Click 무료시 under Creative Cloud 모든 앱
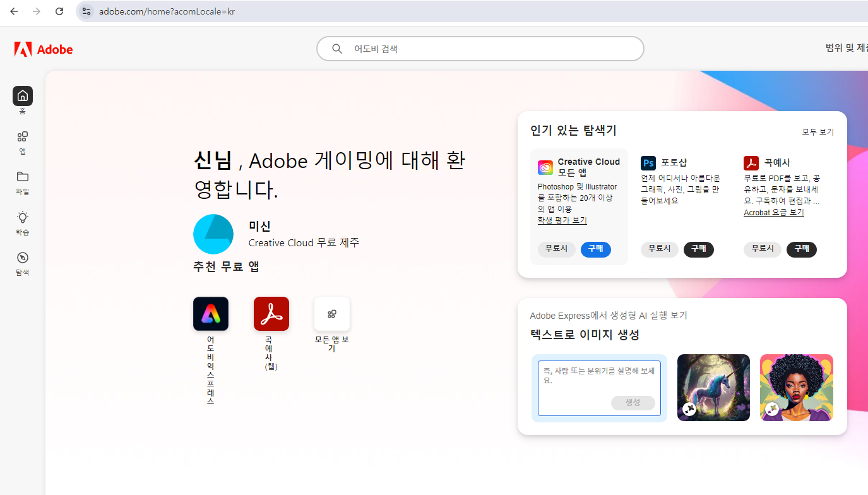 pyautogui.click(x=556, y=249)
